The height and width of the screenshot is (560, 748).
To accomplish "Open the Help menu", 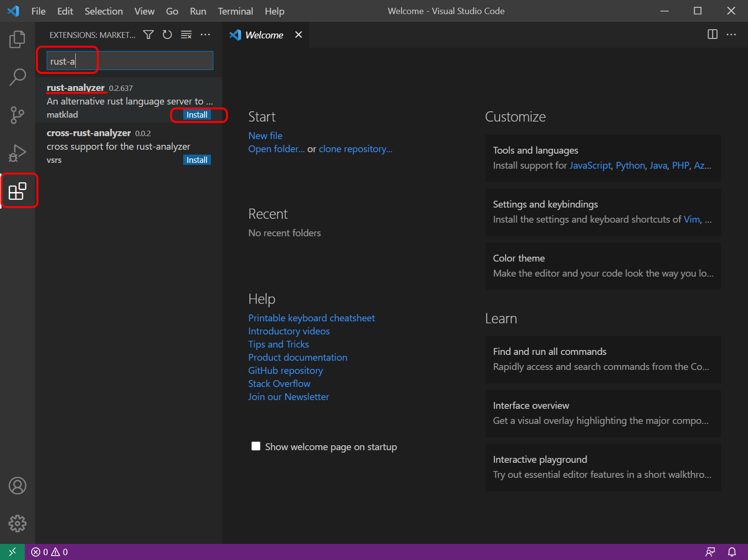I will coord(275,11).
